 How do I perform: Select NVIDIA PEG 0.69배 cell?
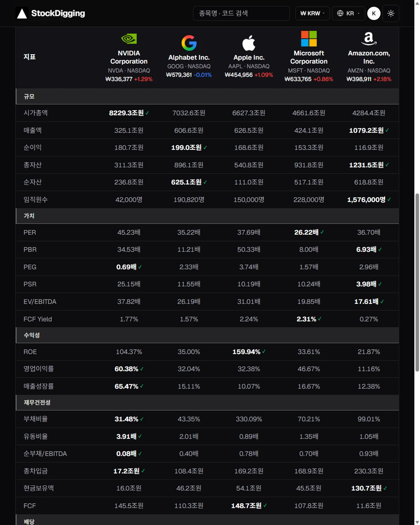129,267
